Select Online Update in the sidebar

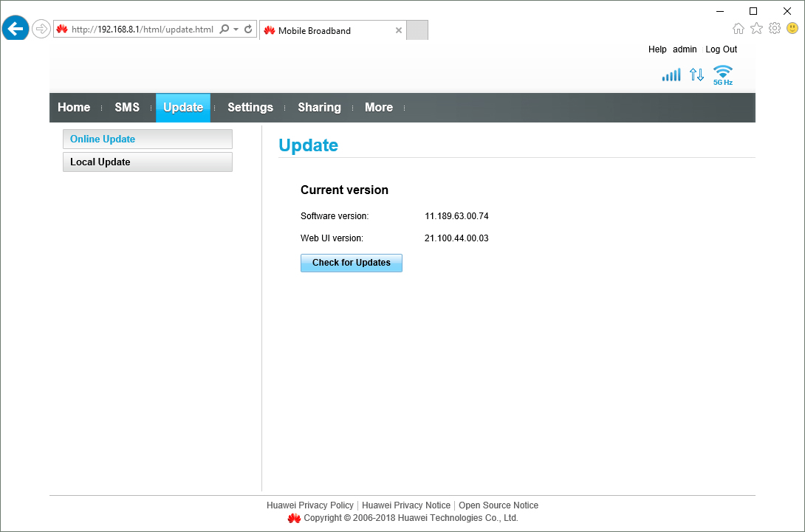[102, 139]
